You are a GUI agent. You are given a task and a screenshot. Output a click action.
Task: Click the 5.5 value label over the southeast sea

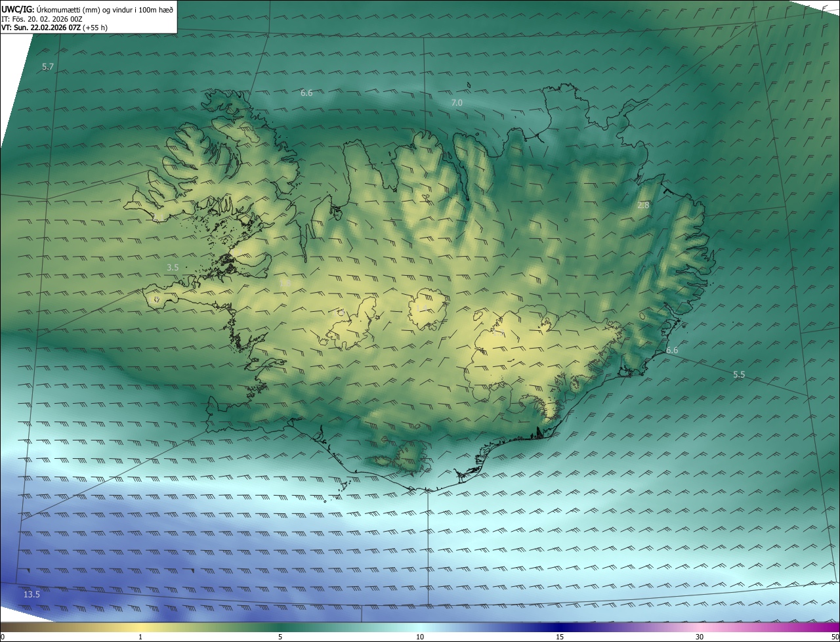(739, 375)
